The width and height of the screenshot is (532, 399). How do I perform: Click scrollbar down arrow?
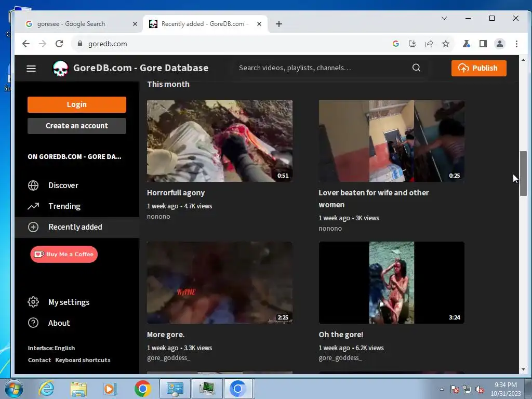click(x=523, y=369)
